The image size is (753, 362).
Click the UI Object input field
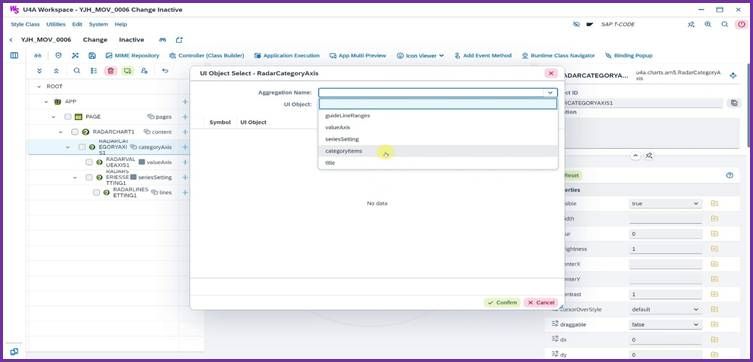coord(437,104)
